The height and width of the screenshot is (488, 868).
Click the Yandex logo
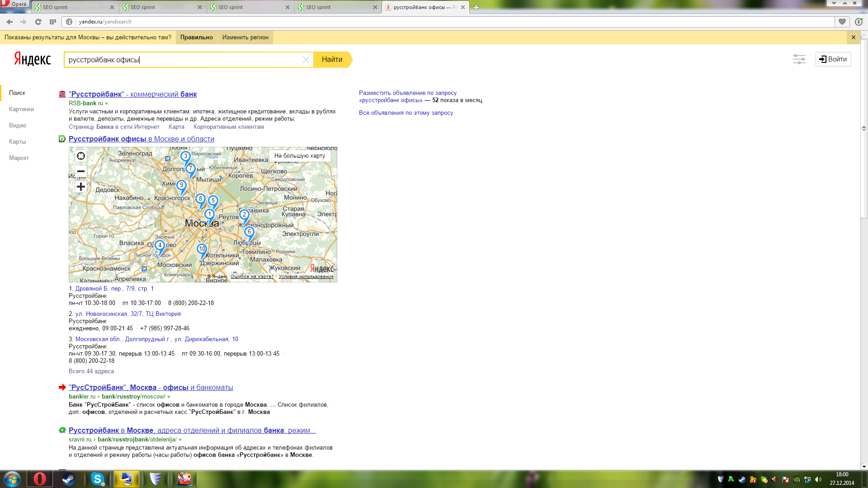tap(32, 59)
